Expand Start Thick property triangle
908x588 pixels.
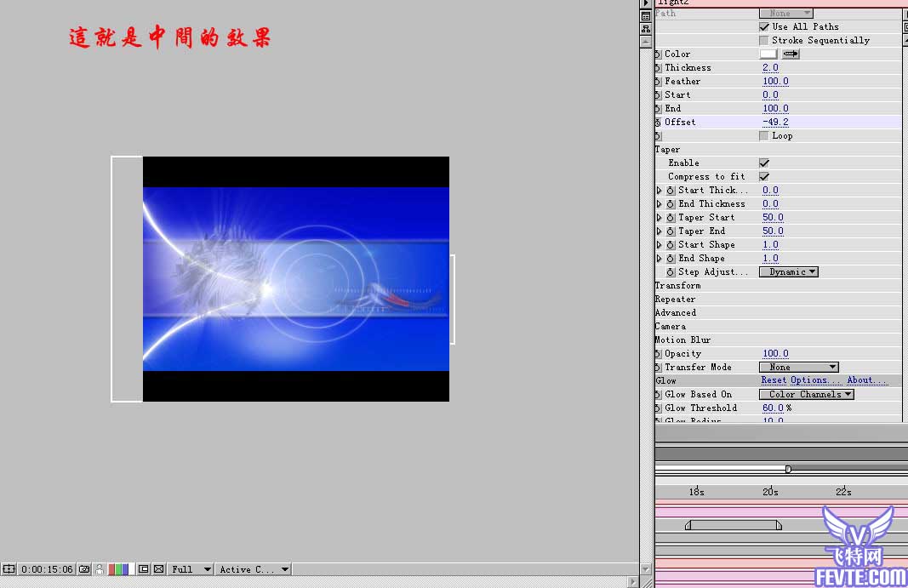pos(659,190)
